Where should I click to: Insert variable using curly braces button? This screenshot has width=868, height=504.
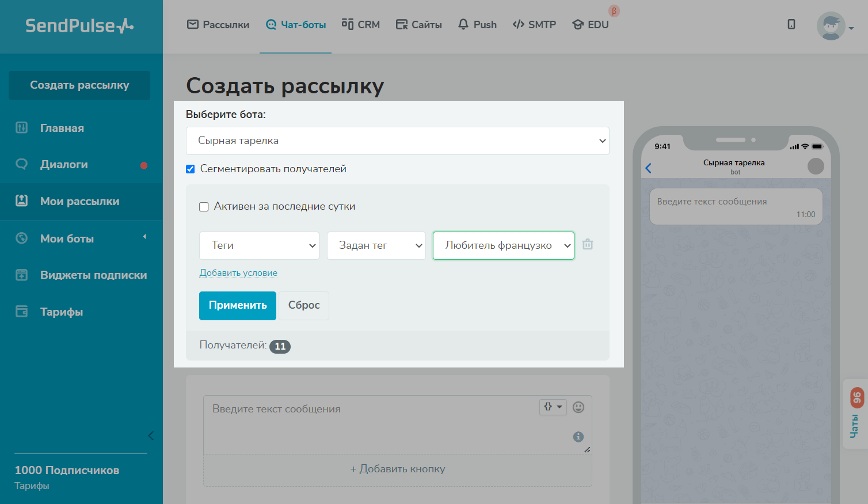tap(553, 407)
